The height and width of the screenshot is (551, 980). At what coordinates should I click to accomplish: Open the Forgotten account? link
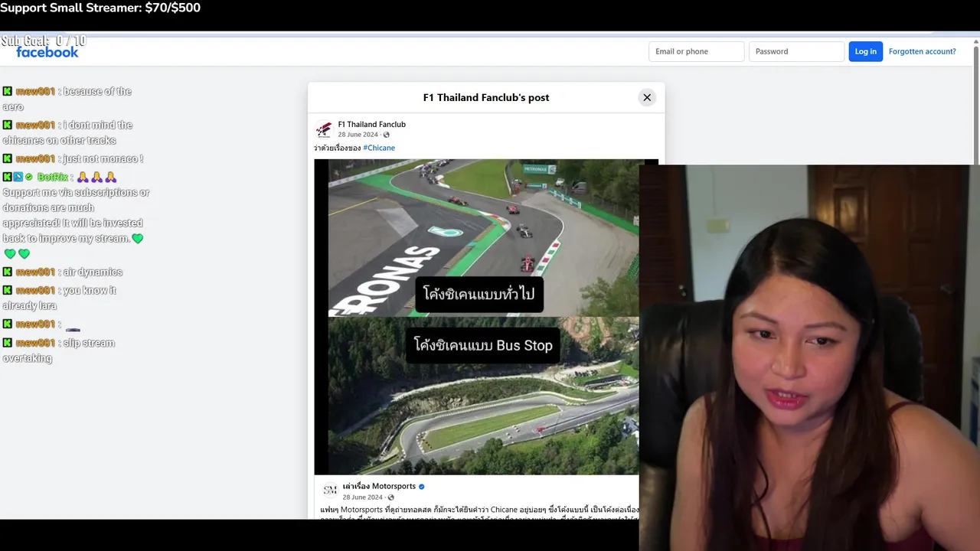[922, 51]
